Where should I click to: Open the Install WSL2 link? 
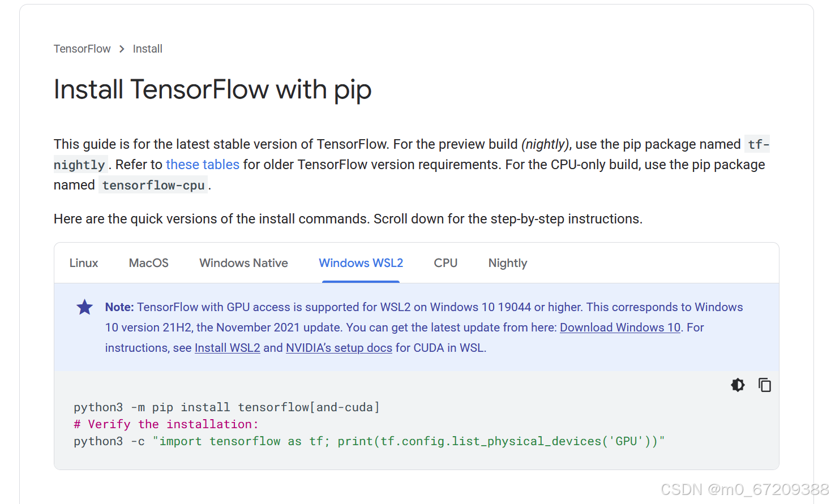coord(228,348)
